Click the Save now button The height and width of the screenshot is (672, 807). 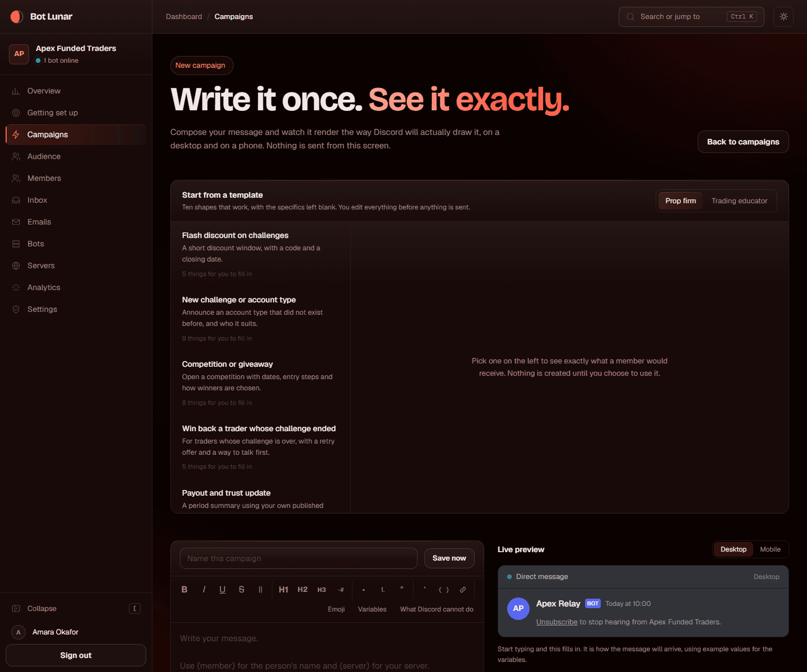click(x=449, y=558)
